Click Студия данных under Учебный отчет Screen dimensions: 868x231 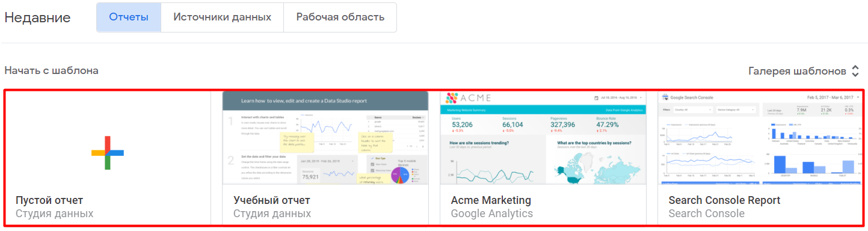(272, 214)
